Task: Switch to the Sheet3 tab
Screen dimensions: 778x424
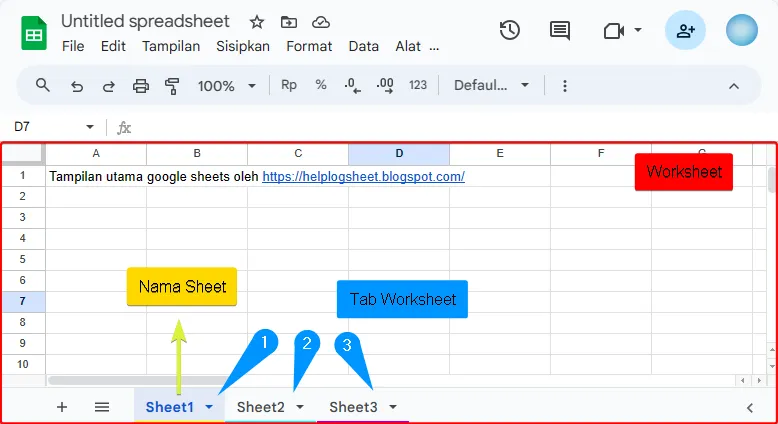Action: (x=353, y=407)
